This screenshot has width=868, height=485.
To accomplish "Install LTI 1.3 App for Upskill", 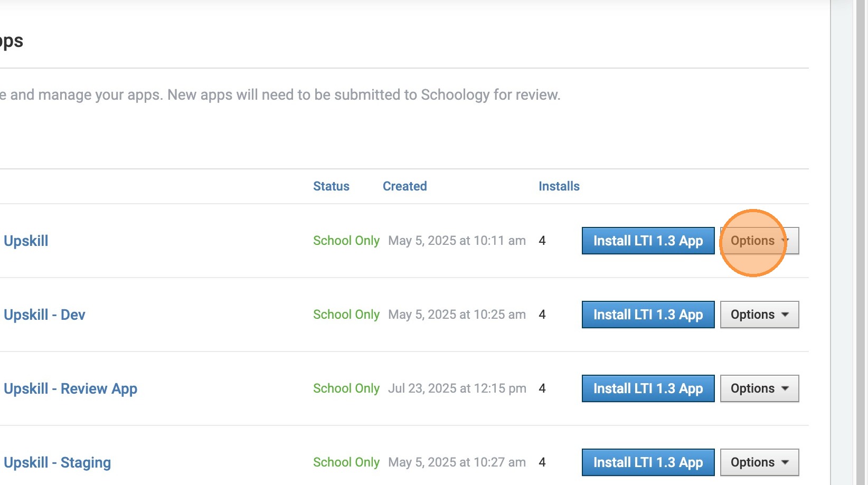I will click(x=648, y=241).
